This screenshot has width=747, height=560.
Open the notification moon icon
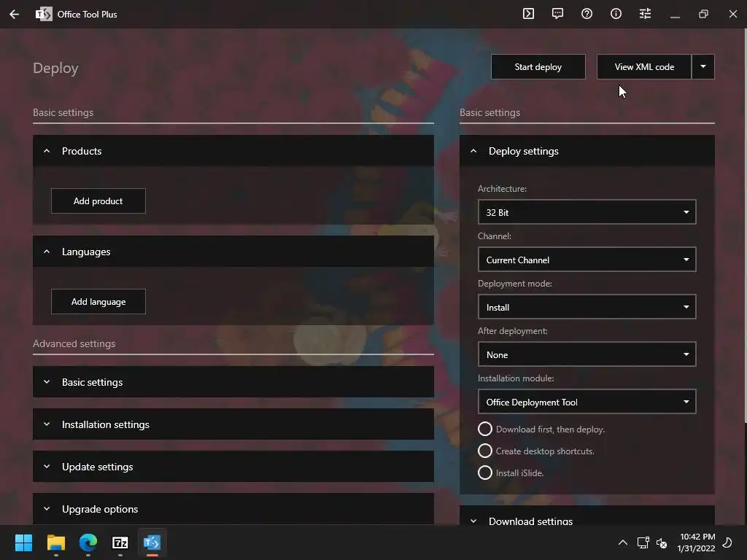click(x=727, y=542)
